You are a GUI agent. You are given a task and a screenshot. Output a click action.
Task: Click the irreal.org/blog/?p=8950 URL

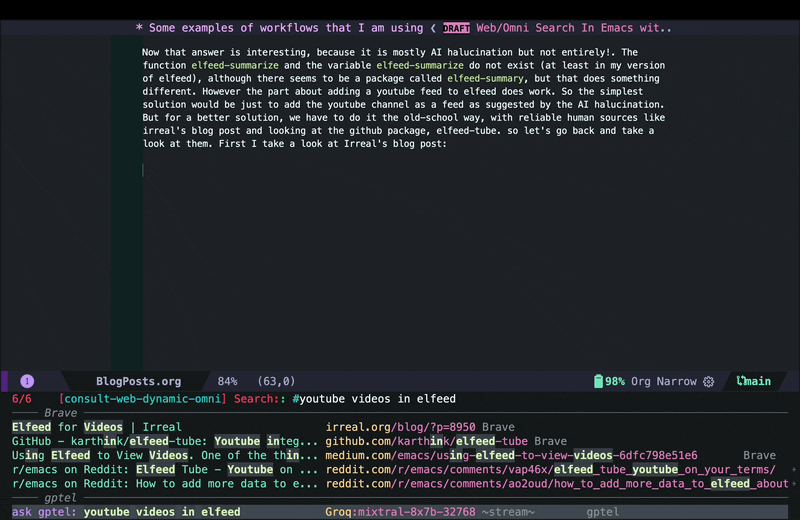[x=401, y=427]
